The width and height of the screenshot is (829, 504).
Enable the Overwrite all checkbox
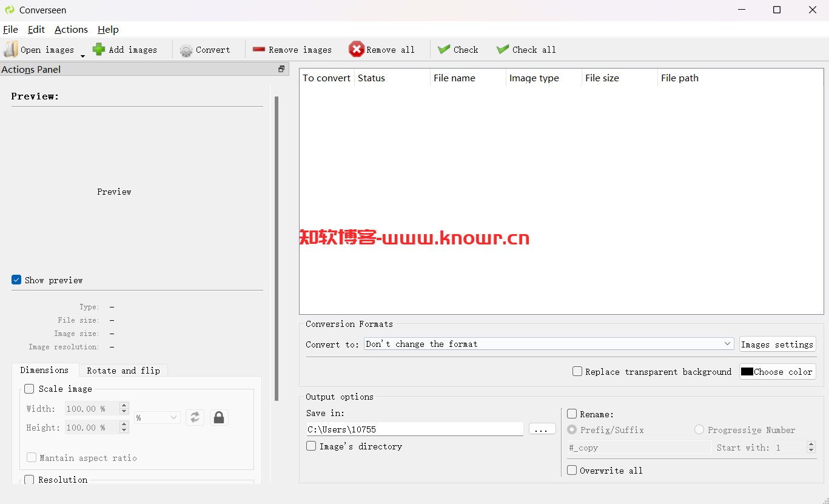tap(572, 470)
